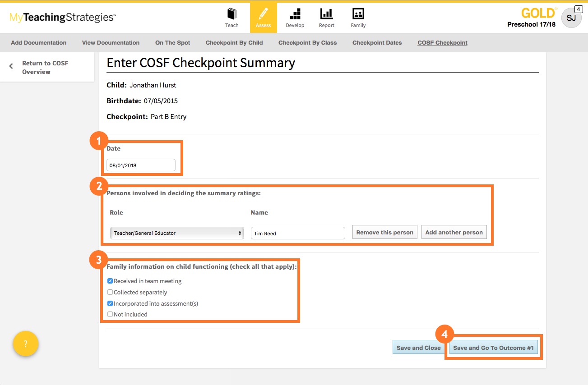Select the Assess pencil icon
Viewport: 588px width, 385px height.
[263, 14]
